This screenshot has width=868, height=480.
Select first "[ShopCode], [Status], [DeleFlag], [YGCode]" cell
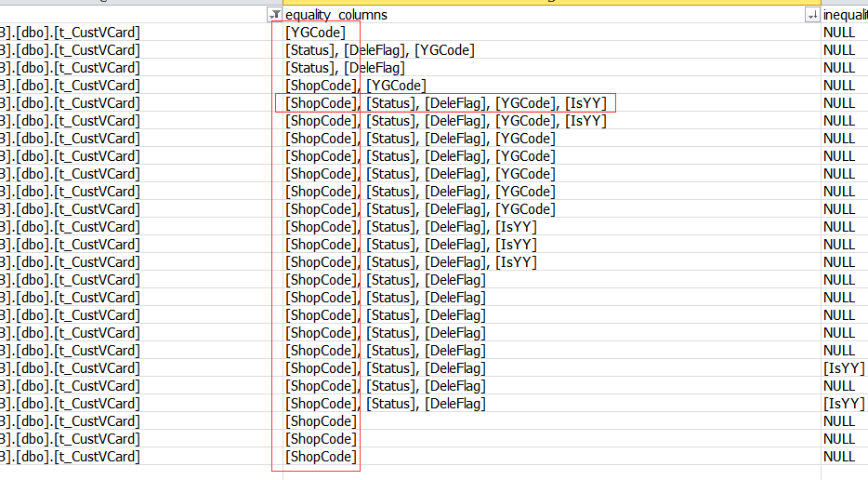[x=420, y=139]
